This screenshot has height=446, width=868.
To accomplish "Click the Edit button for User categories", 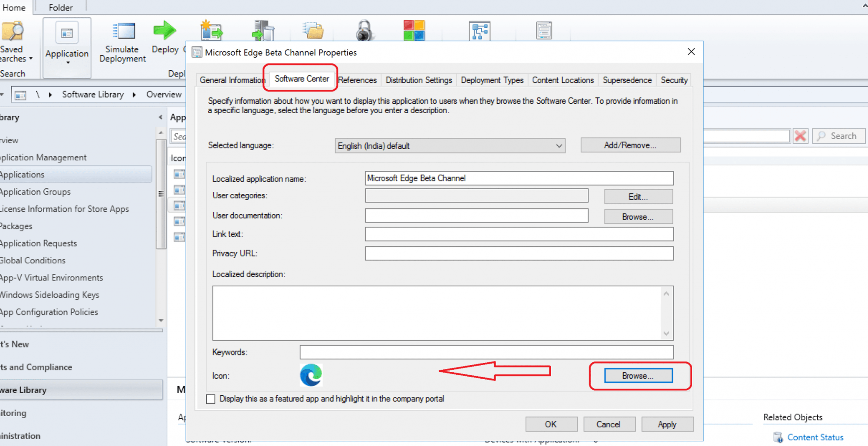I will pyautogui.click(x=638, y=197).
